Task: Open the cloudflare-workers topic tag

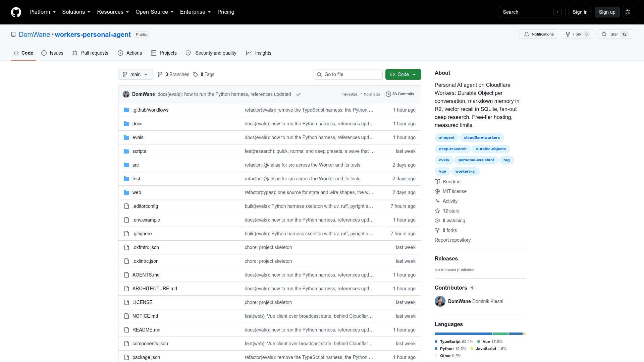Action: [482, 138]
